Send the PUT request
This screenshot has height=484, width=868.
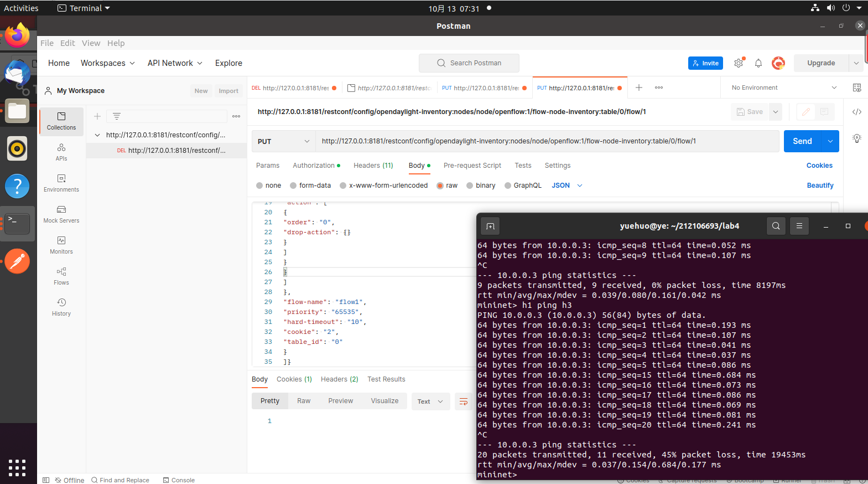point(803,141)
